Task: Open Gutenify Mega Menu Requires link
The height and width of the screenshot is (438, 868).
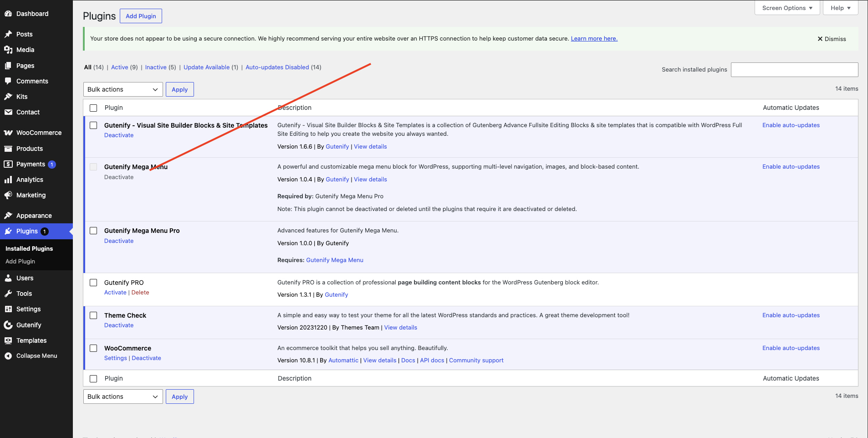Action: point(335,260)
